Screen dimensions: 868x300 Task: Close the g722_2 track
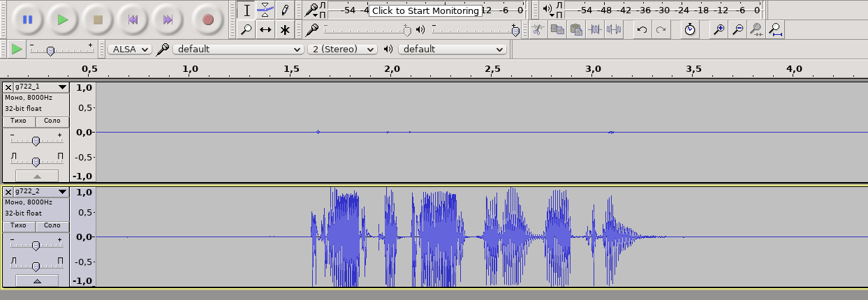tap(8, 192)
